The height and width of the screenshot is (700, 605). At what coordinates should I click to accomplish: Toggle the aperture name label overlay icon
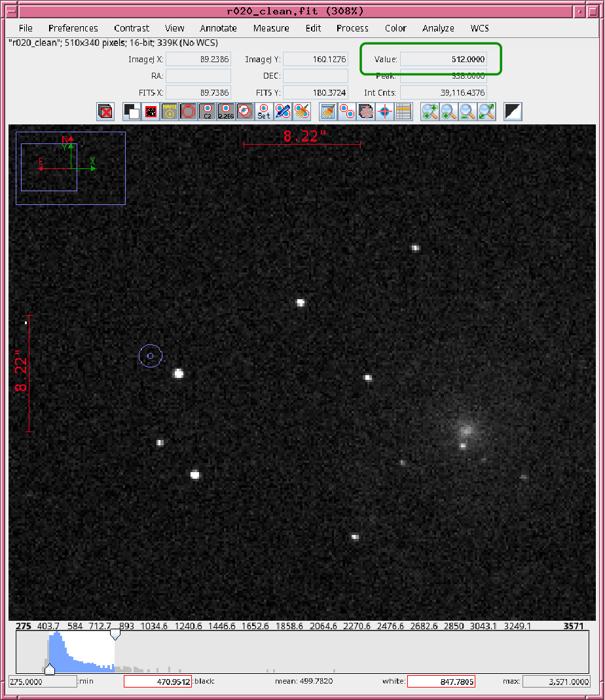[170, 112]
